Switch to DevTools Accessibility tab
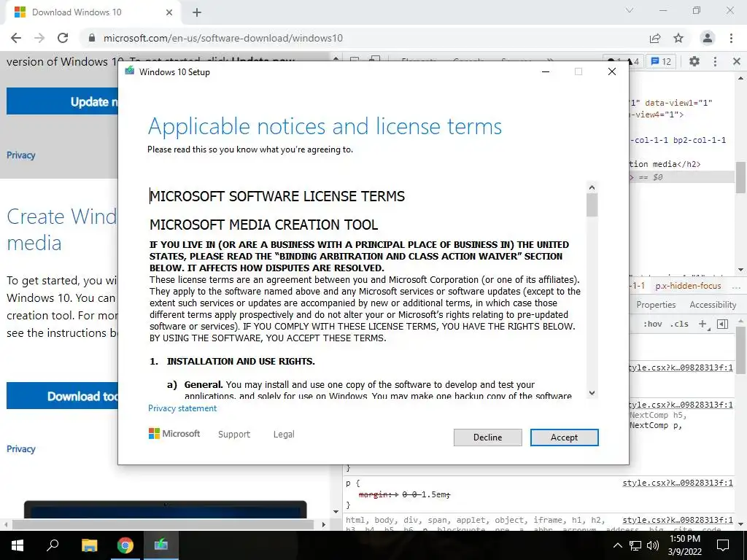The image size is (747, 560). [713, 305]
